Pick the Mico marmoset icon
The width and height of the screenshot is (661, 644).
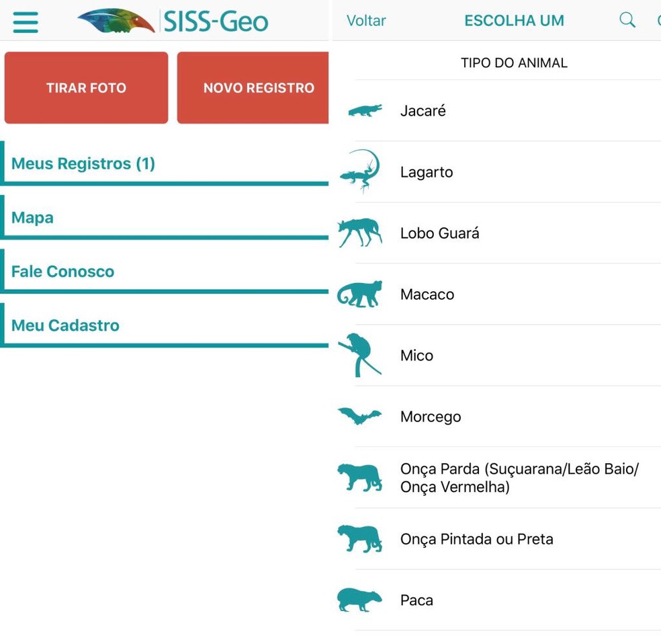coord(359,355)
